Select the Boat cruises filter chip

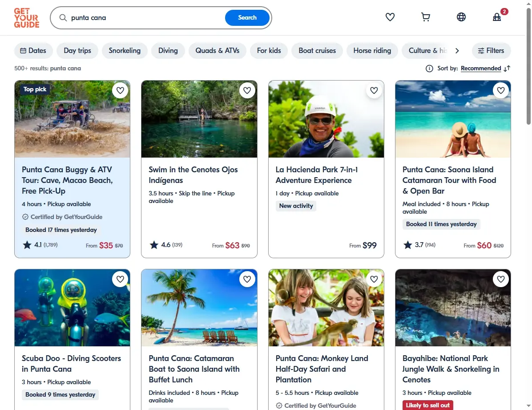[317, 51]
